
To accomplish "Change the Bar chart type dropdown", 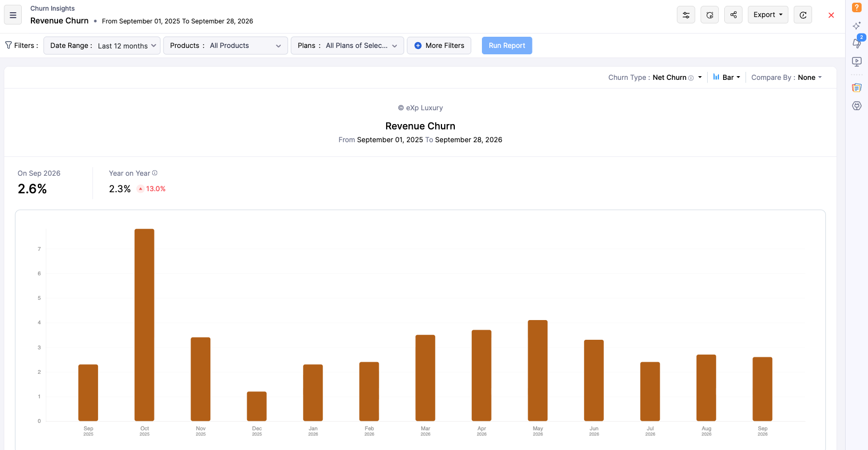I will pyautogui.click(x=726, y=77).
